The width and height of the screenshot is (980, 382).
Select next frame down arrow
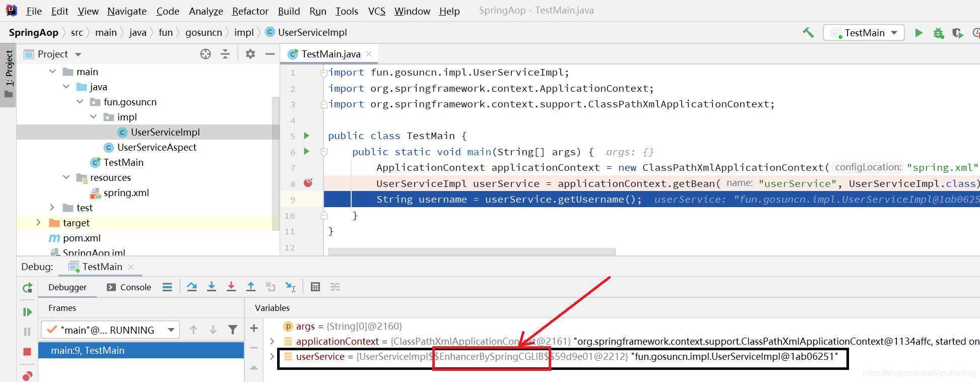[x=213, y=330]
